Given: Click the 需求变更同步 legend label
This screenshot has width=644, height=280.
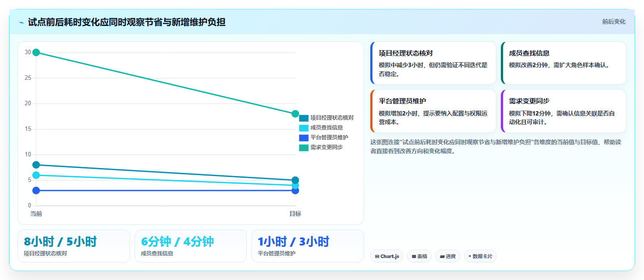Looking at the screenshot, I should pos(326,147).
